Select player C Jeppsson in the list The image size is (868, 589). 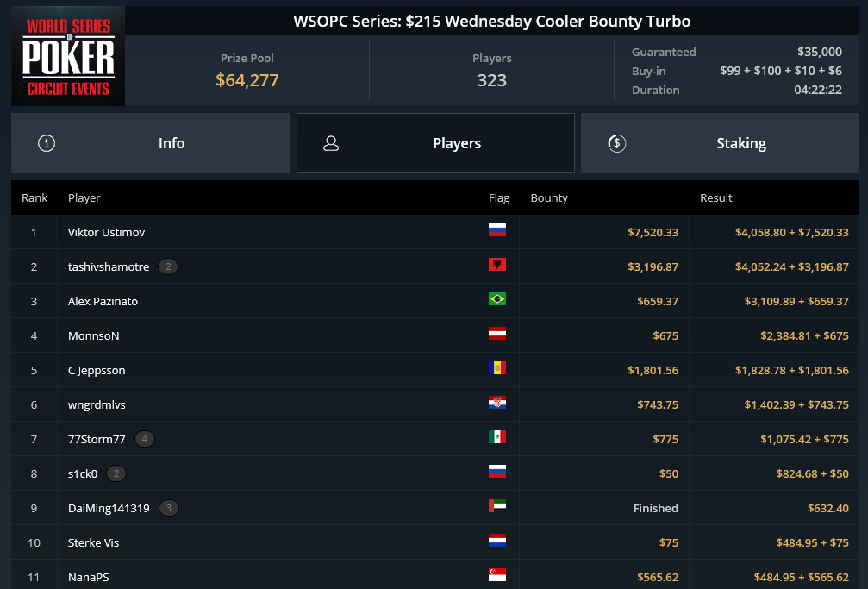435,370
